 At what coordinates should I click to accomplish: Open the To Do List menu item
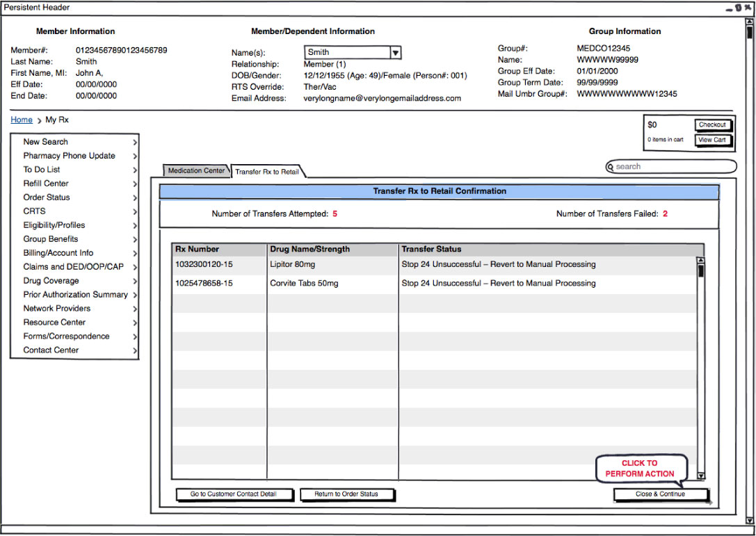click(42, 170)
